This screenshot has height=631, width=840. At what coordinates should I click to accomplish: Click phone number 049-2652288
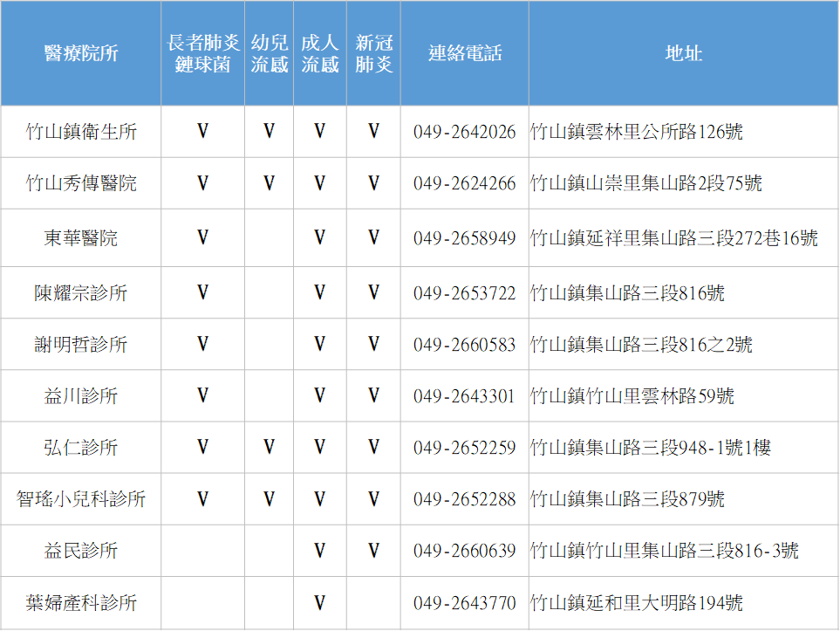[464, 499]
